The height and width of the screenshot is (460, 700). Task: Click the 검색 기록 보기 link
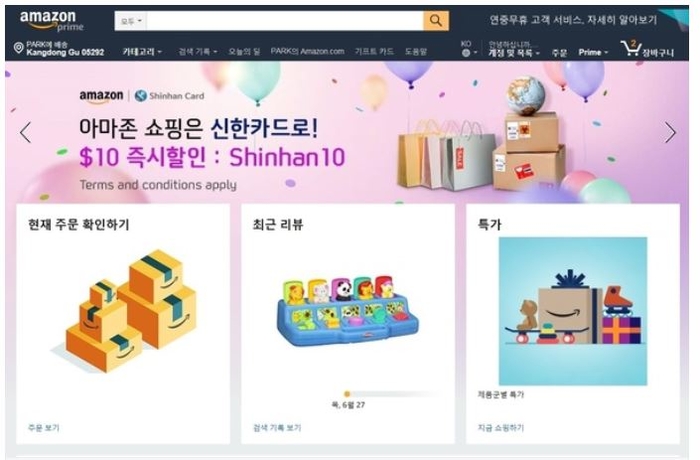pos(277,428)
